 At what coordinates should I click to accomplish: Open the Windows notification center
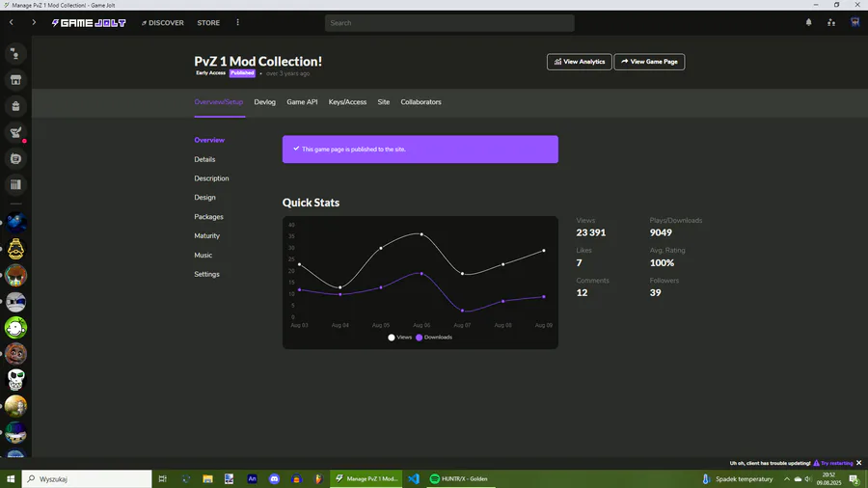[x=854, y=478]
